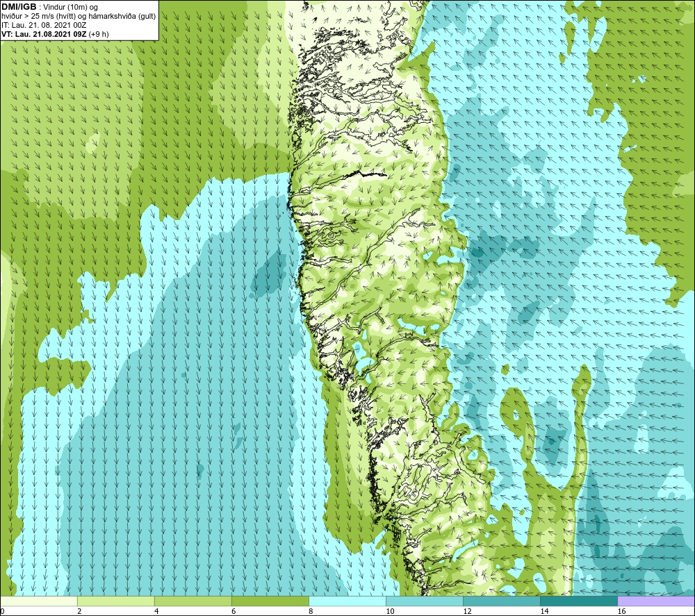
Task: Click the legend scale label '0'
Action: pos(2,612)
